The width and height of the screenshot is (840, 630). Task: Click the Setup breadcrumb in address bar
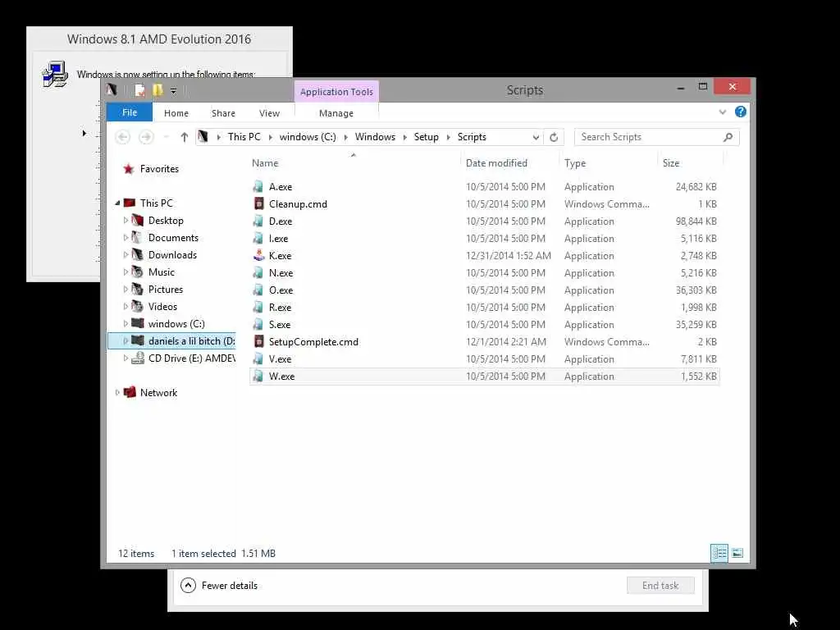427,137
